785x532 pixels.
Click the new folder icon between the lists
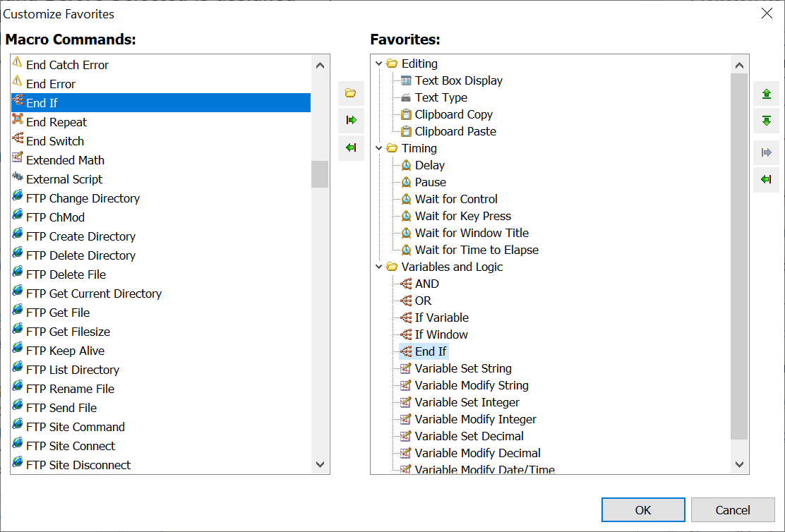pyautogui.click(x=351, y=93)
